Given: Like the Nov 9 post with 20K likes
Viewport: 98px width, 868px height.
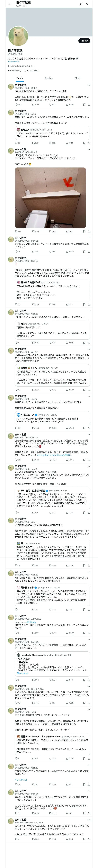Looking at the screenshot, I should [x=50, y=231].
